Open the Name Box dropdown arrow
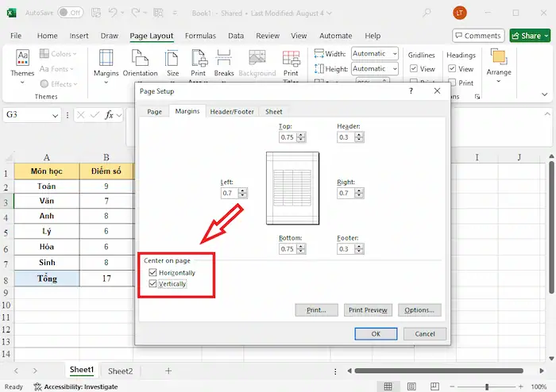This screenshot has width=556, height=392. click(55, 115)
